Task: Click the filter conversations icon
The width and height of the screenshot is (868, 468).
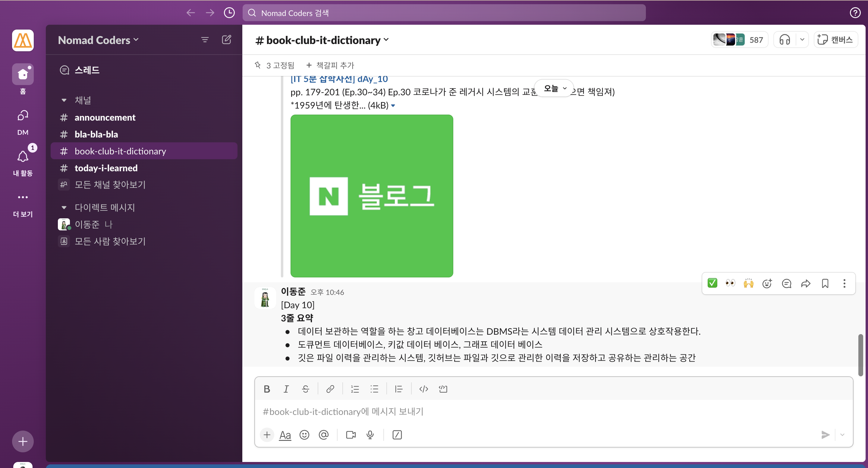Action: tap(205, 40)
